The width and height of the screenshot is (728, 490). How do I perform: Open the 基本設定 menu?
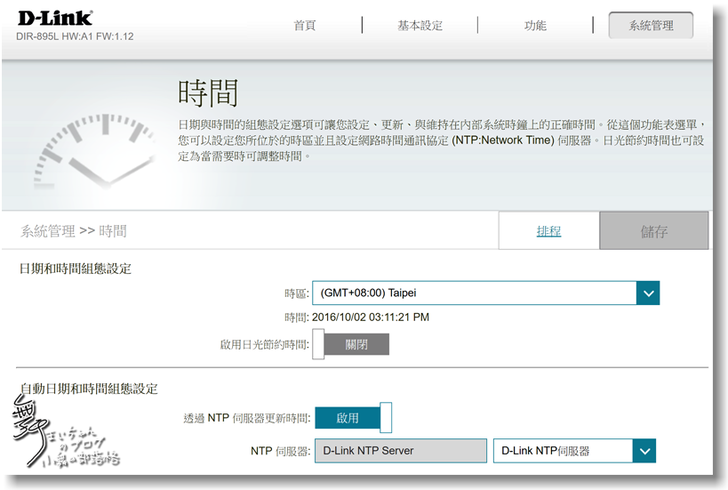(420, 26)
